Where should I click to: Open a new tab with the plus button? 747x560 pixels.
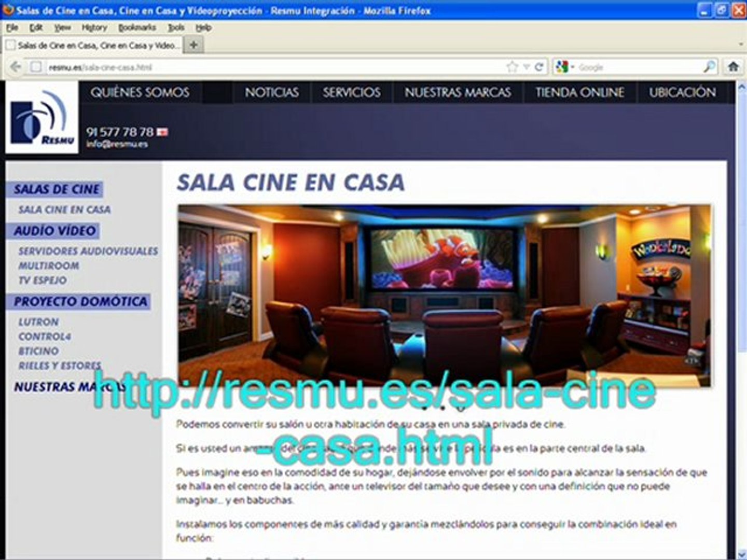coord(193,45)
